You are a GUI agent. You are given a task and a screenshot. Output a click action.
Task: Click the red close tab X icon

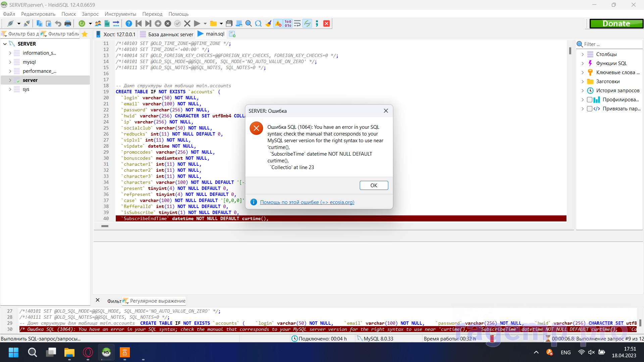point(327,23)
